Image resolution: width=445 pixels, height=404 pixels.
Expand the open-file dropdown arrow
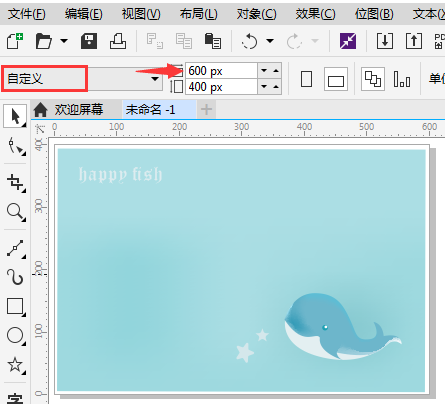coord(64,41)
